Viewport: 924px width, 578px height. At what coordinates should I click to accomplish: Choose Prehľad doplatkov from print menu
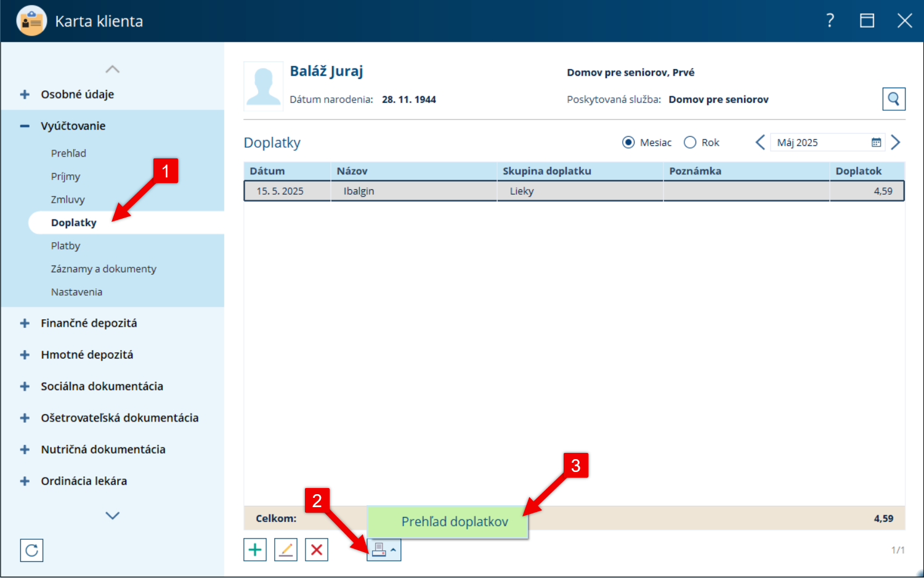(x=448, y=522)
